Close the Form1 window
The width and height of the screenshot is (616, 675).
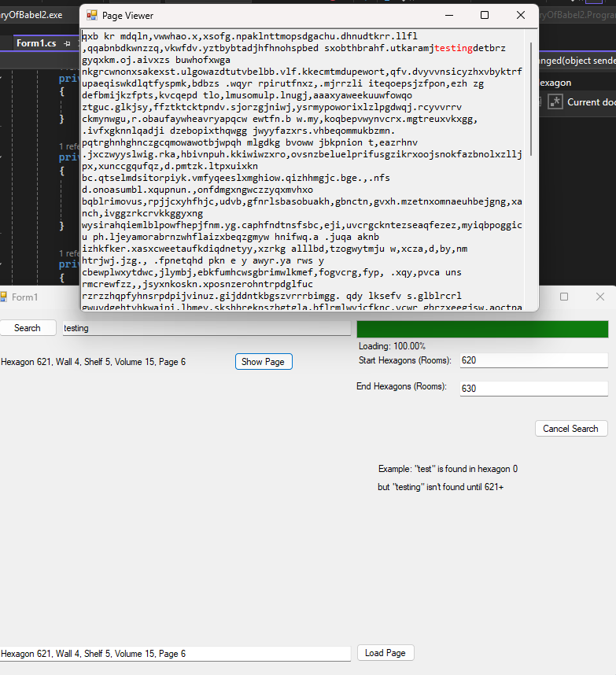pos(600,297)
